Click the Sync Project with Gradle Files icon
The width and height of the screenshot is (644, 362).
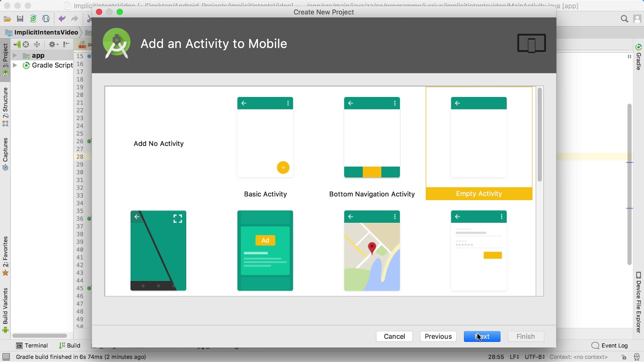[x=33, y=19]
